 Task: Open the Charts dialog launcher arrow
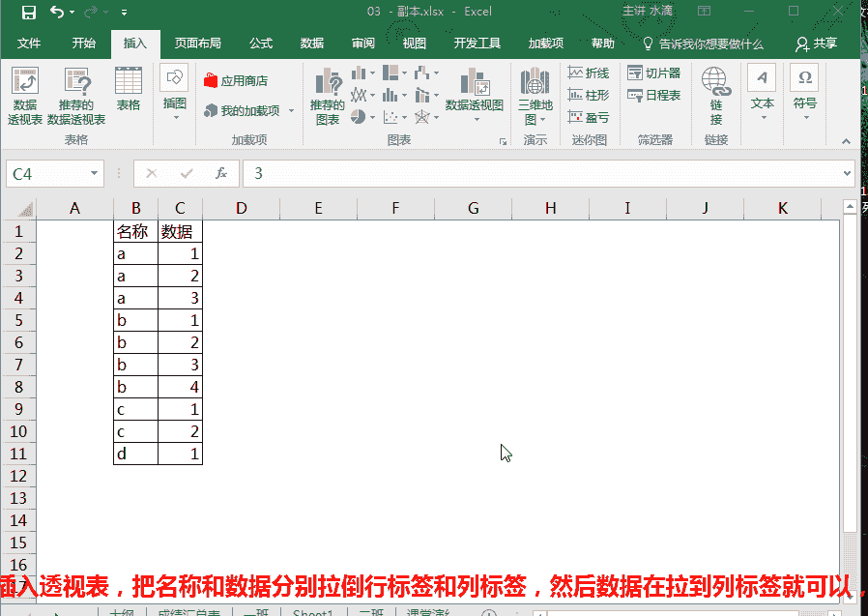[502, 141]
